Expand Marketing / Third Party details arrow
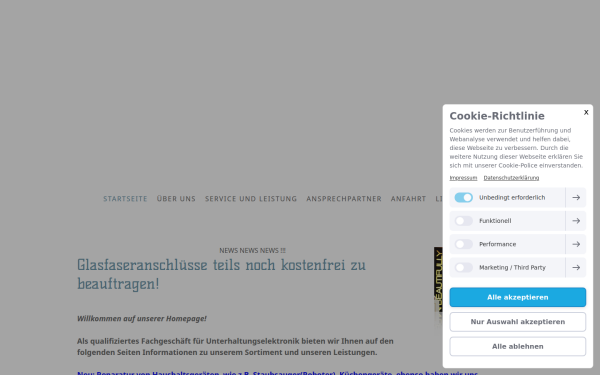This screenshot has width=600, height=375. point(576,267)
